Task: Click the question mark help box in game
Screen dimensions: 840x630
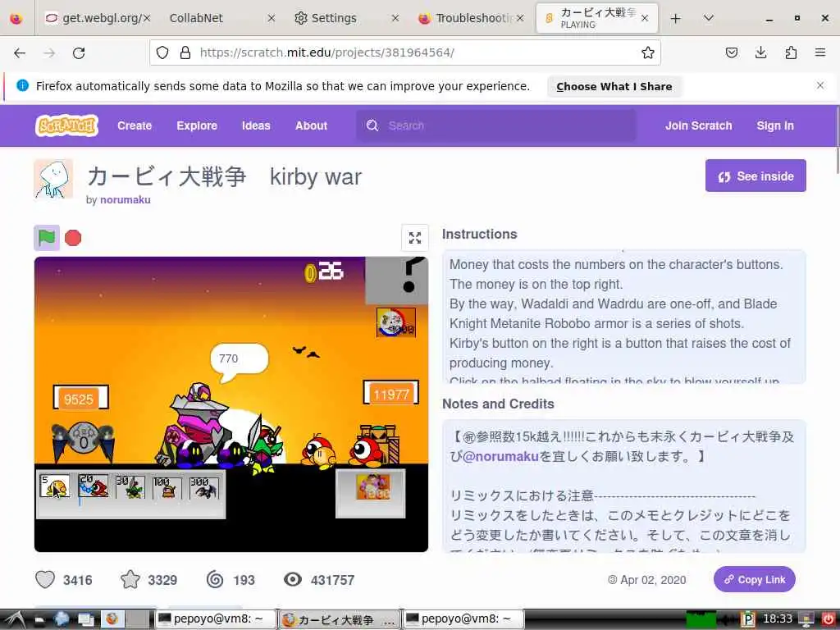Action: (396, 281)
